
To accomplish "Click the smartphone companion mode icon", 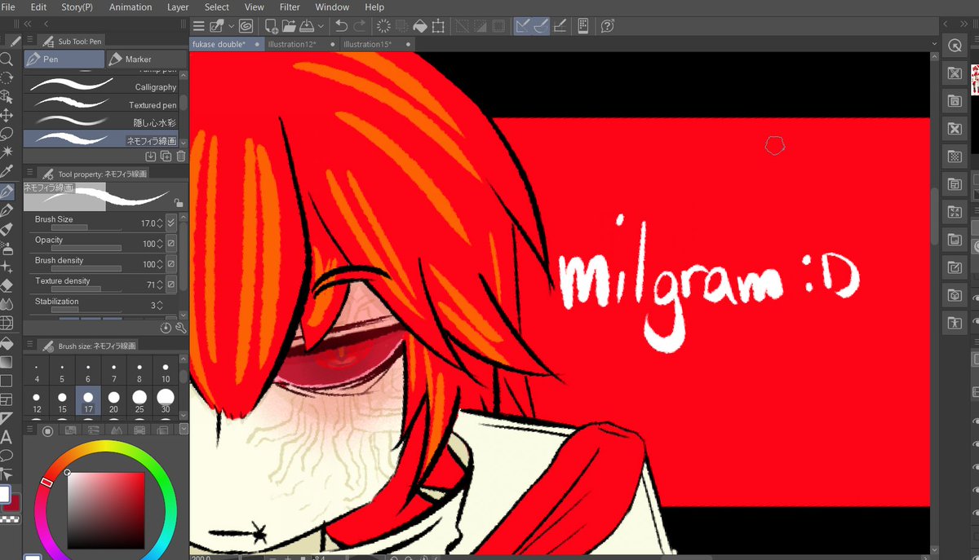I will coord(583,26).
